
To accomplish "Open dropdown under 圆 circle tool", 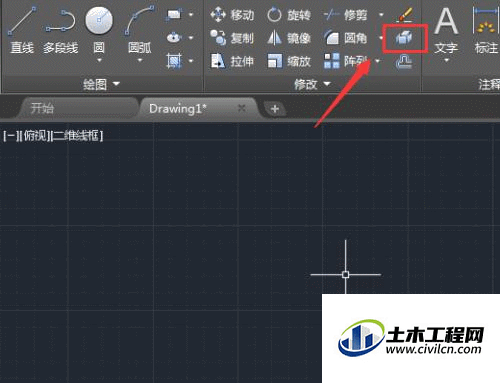I will point(99,61).
